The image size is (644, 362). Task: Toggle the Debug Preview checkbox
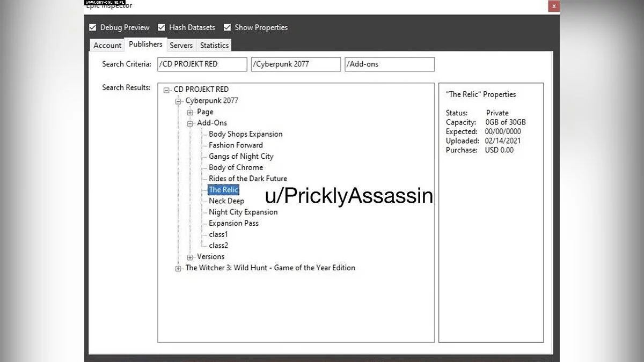pos(93,27)
